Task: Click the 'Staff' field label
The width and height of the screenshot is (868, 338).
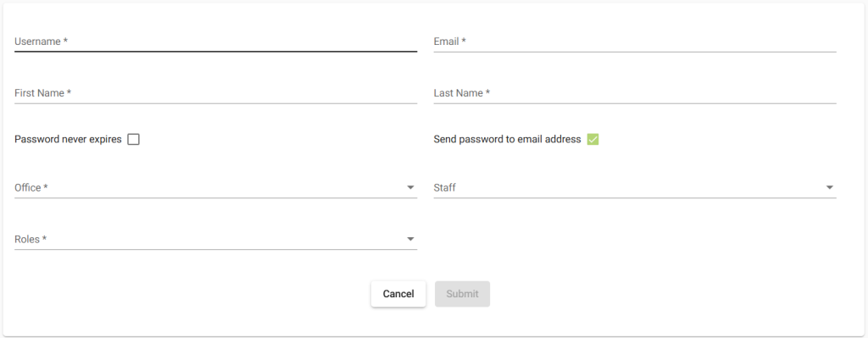Action: click(x=444, y=187)
